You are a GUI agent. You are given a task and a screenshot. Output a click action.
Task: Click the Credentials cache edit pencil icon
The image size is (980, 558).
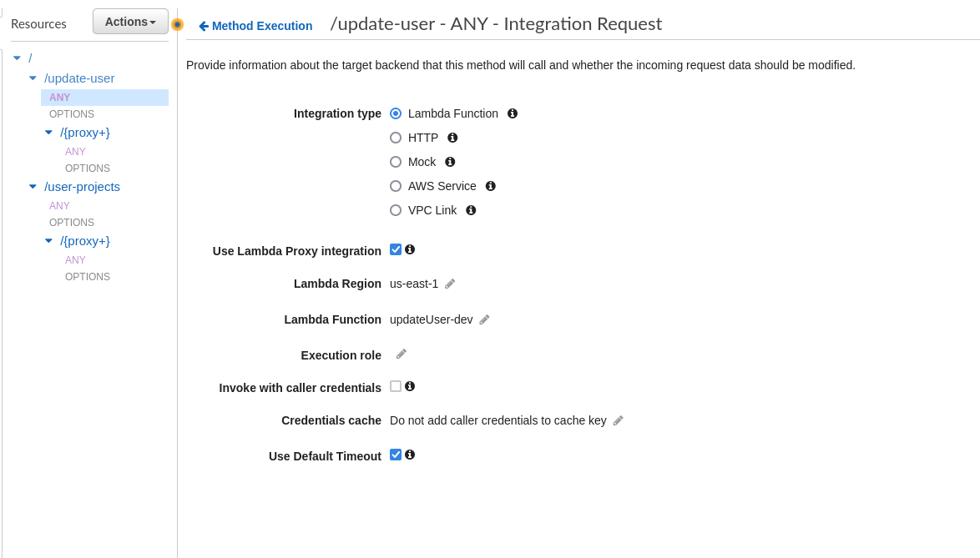pos(618,420)
